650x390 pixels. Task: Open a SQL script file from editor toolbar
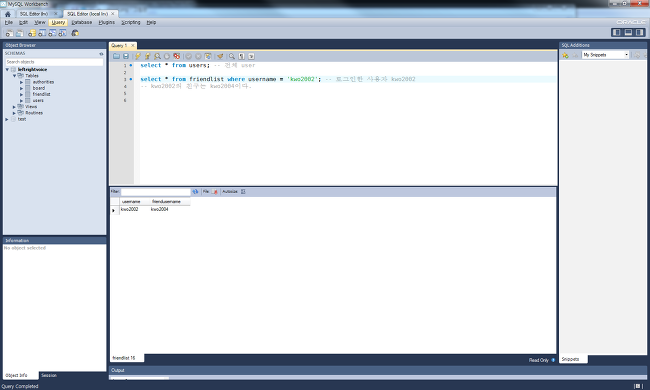116,56
